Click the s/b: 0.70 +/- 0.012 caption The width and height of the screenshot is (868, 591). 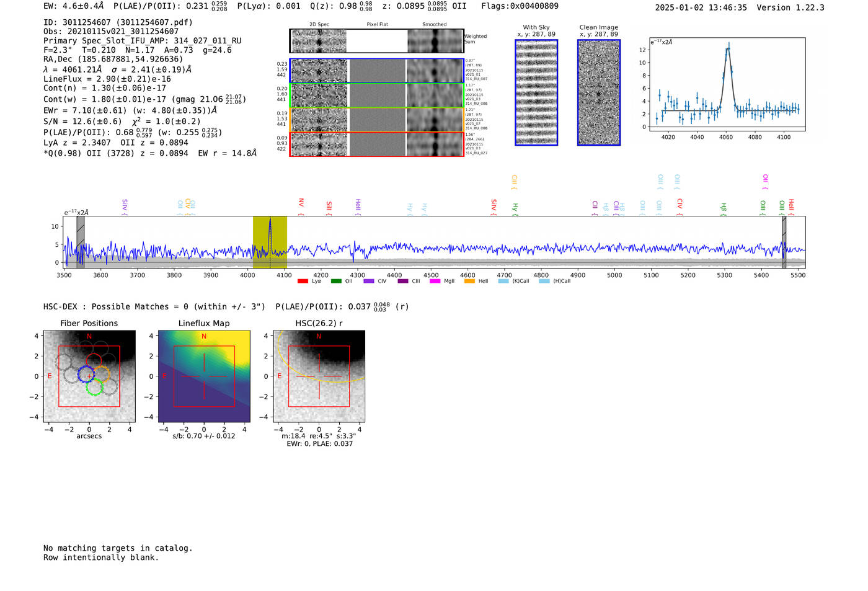pos(204,436)
